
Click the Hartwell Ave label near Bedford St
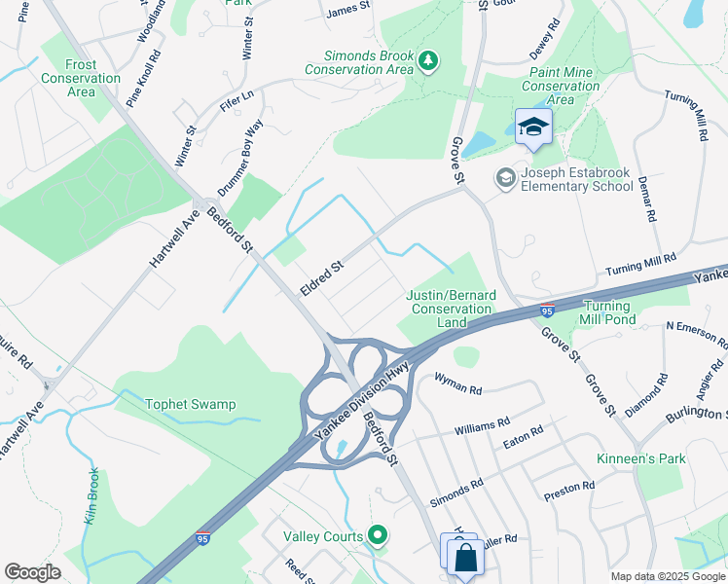click(x=175, y=238)
